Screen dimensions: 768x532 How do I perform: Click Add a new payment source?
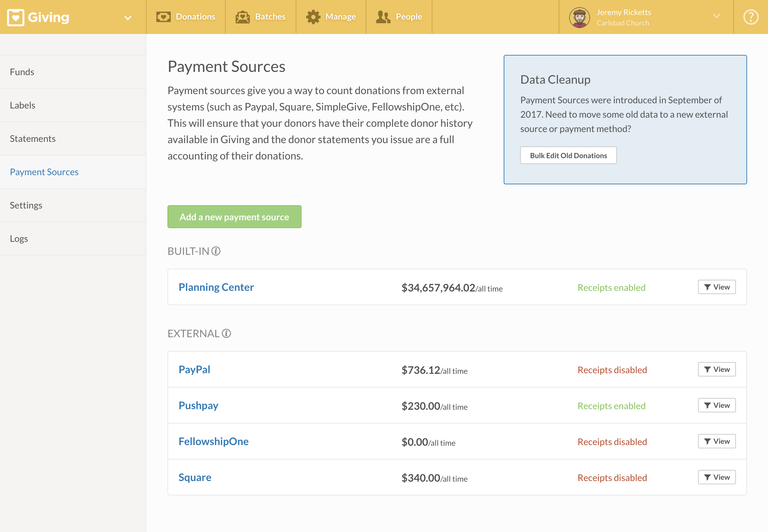234,217
